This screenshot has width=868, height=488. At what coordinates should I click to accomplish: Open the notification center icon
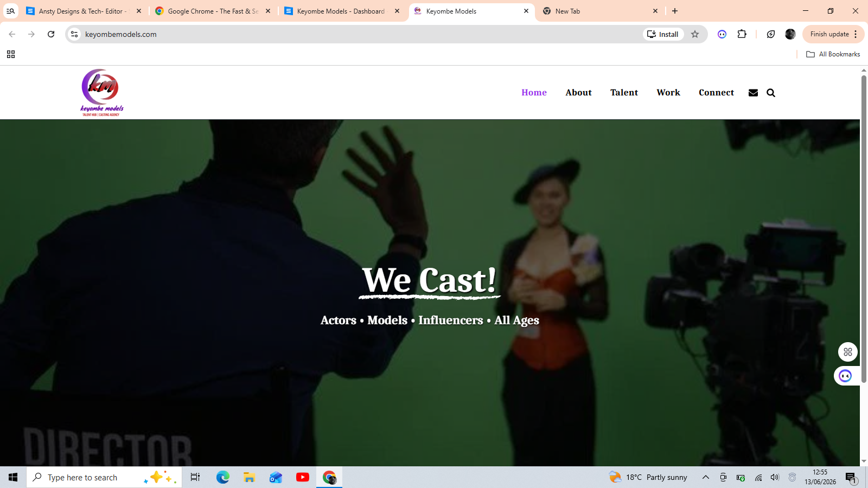(x=851, y=478)
